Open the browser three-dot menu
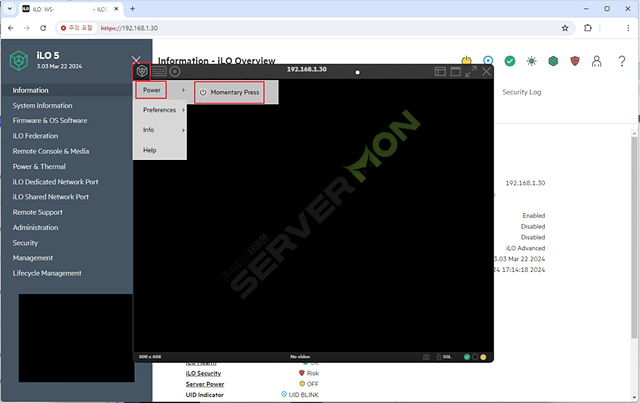 click(628, 28)
